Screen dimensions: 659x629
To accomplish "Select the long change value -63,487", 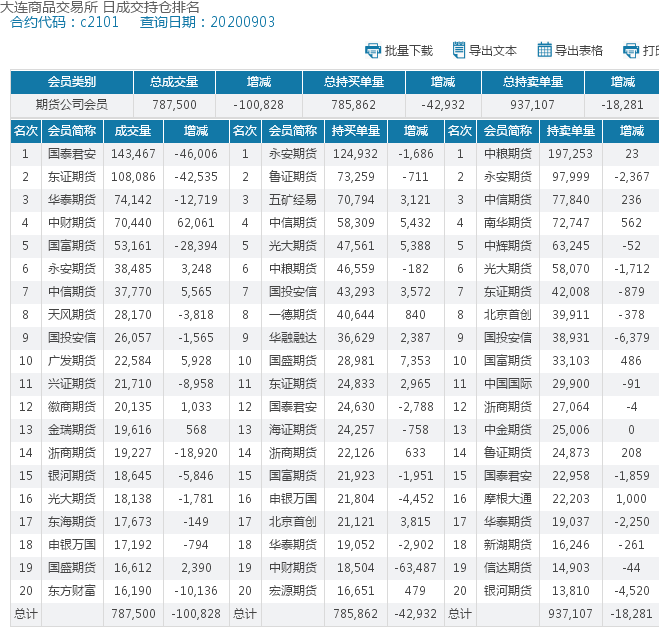I will pyautogui.click(x=415, y=568).
